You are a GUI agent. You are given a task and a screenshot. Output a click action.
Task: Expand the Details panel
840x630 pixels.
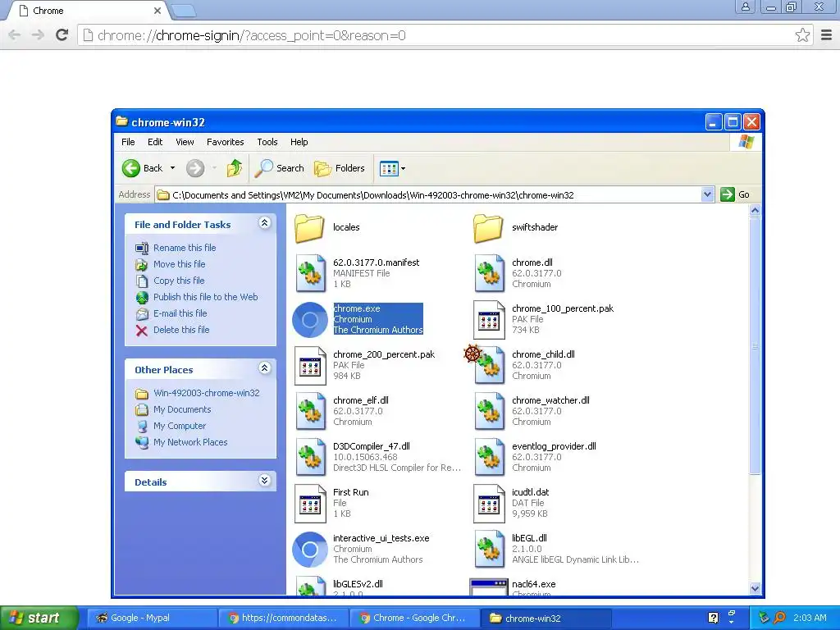click(x=265, y=481)
